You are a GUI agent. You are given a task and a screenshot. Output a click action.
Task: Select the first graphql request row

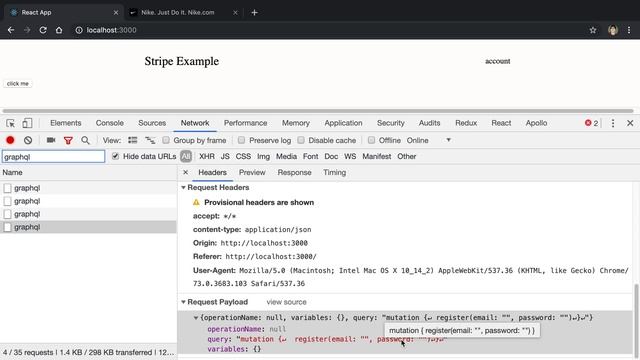click(88, 188)
